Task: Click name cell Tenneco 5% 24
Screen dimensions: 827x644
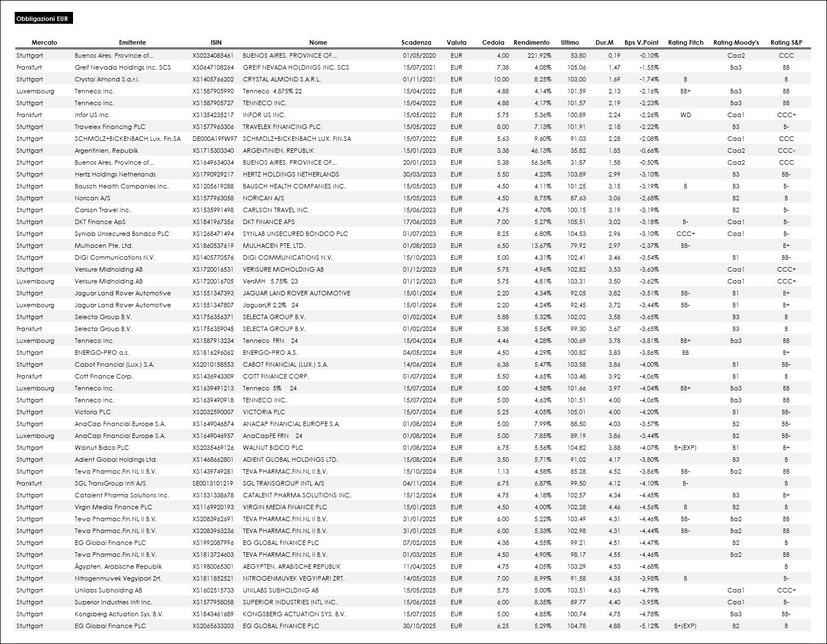Action: click(x=270, y=388)
